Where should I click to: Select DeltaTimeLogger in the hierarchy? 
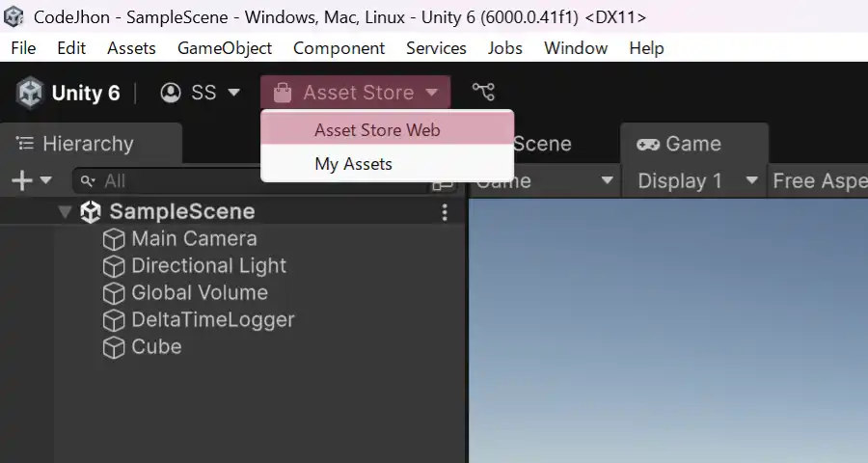tap(212, 320)
